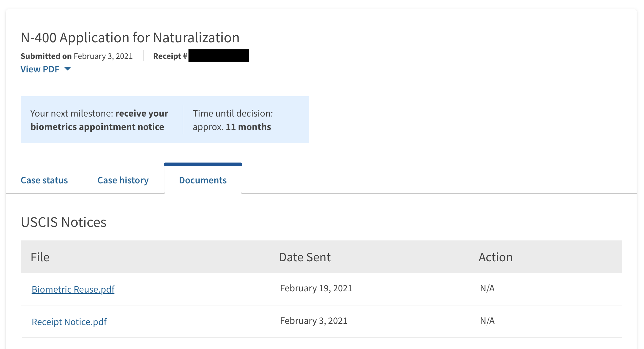
Task: Click the File column header
Action: [40, 257]
